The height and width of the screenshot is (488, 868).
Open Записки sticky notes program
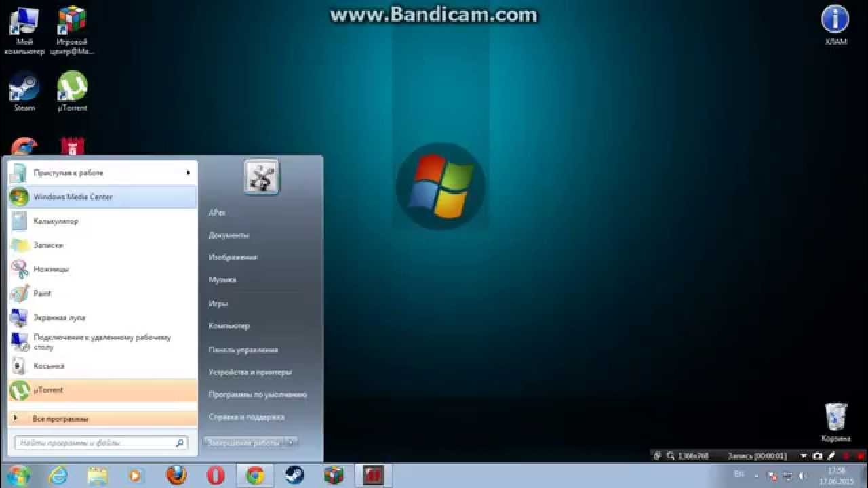click(102, 245)
